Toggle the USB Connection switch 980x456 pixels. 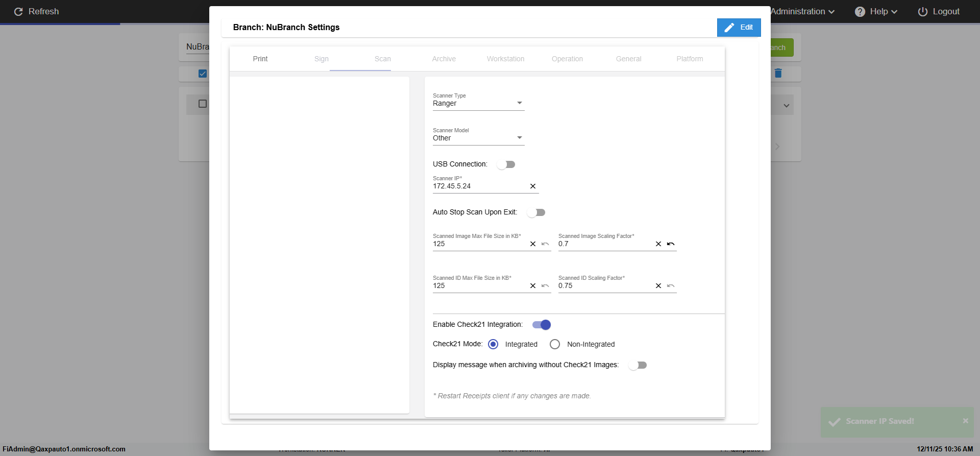click(506, 164)
